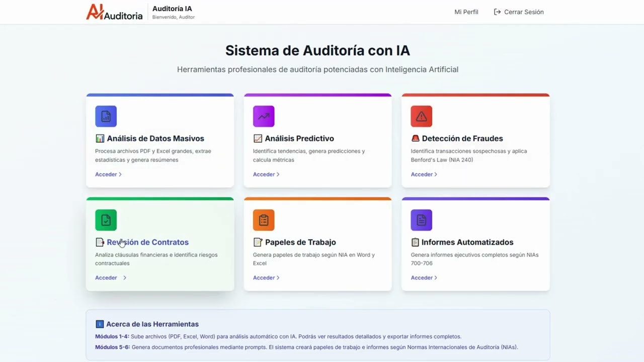Click Acceder under Análisis Predictivo
Image resolution: width=644 pixels, height=362 pixels.
264,174
